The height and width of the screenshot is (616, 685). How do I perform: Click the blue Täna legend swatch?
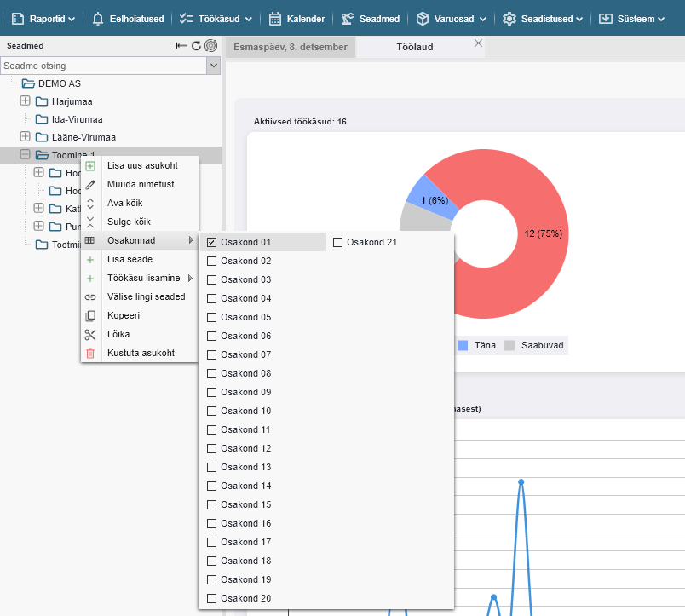463,346
